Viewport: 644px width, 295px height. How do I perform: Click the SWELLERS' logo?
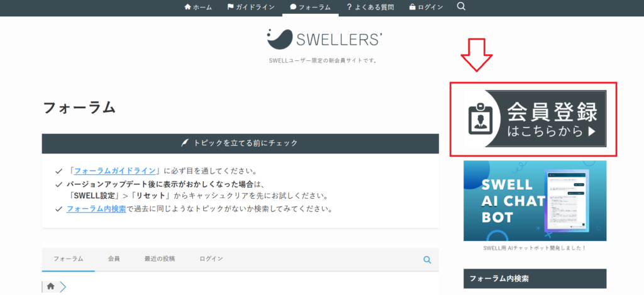[x=325, y=39]
